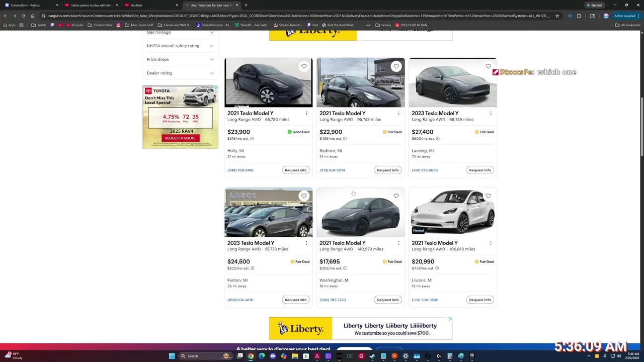Reload the CarGurus page

[x=24, y=16]
